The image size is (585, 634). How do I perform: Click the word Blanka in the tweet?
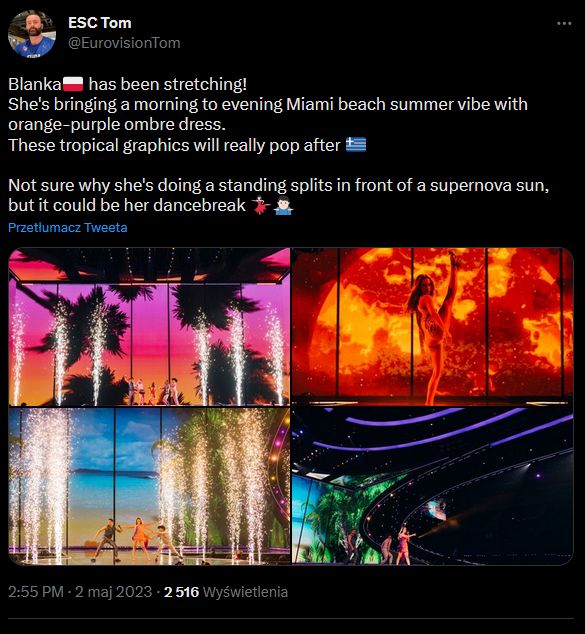click(x=35, y=84)
